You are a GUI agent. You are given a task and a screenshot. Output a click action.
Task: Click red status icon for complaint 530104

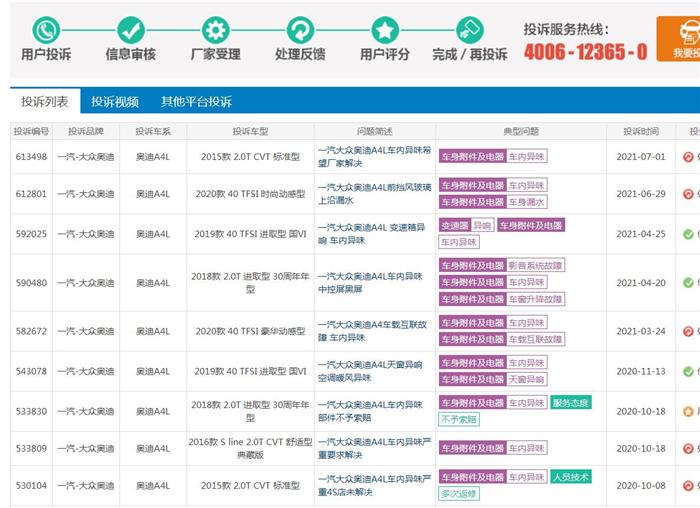(688, 485)
